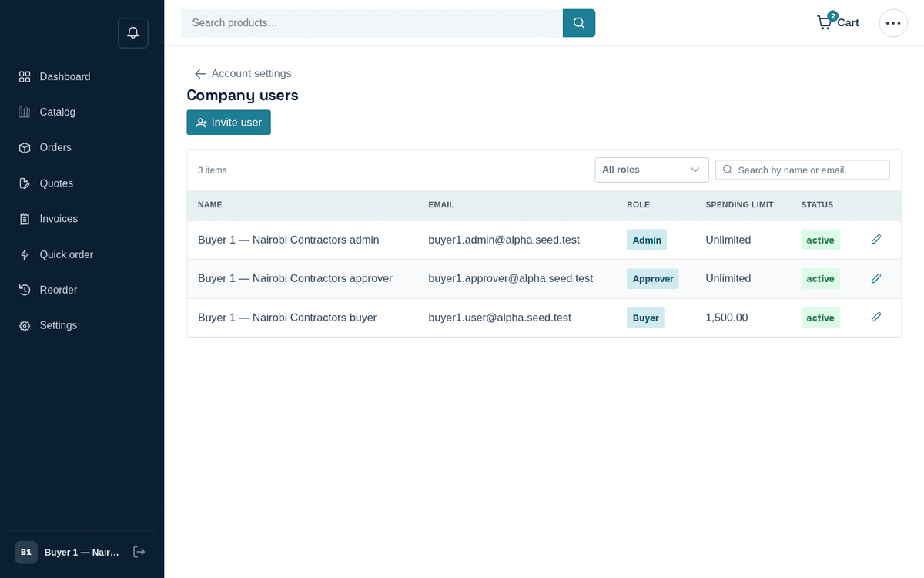Edit the Nairobi Contractors approver user
Screen dimensions: 924x578
(876, 278)
